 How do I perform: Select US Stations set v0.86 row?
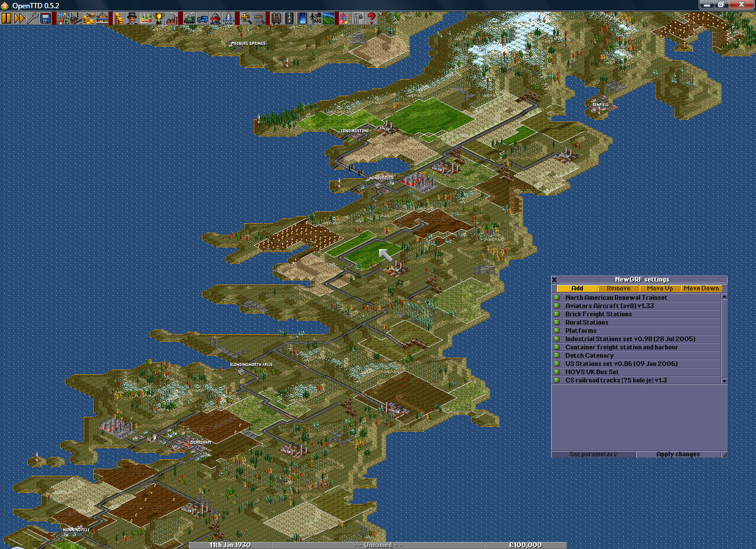636,364
